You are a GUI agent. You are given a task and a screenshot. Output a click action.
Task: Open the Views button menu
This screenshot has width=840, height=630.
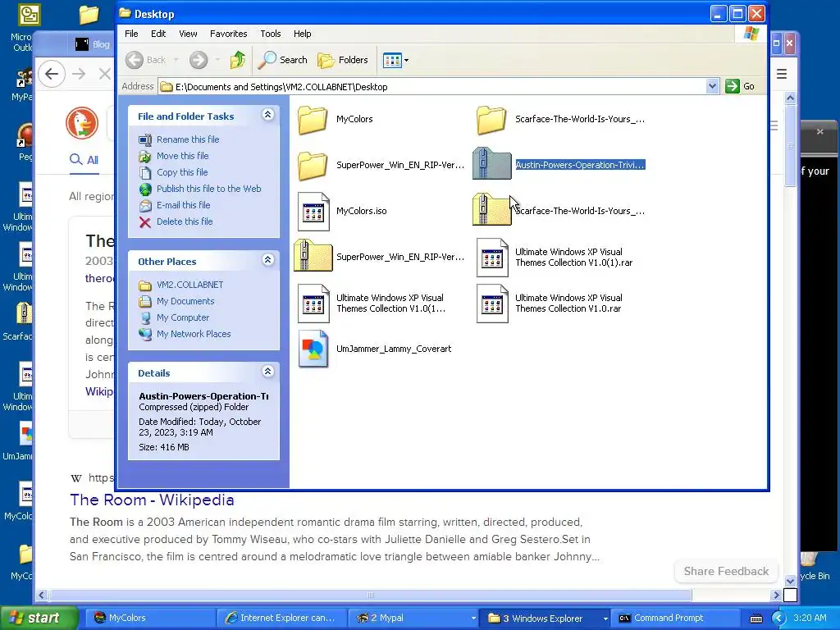tap(396, 60)
